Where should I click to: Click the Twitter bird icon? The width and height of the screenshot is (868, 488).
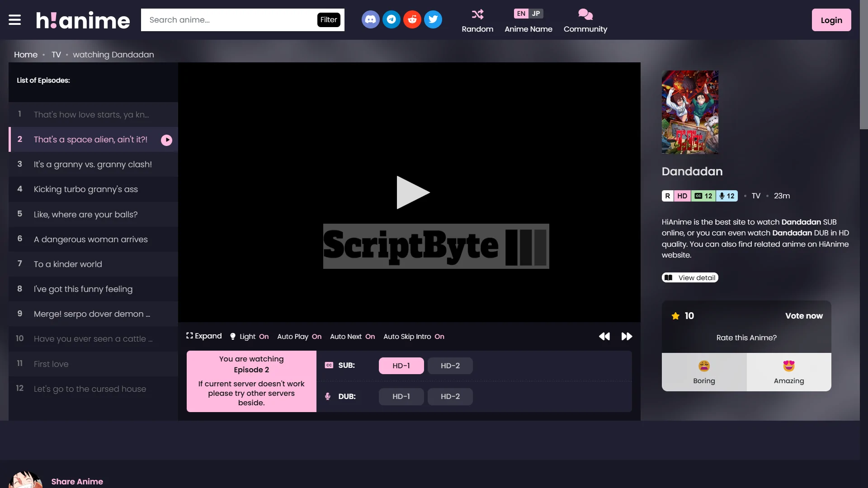coord(433,19)
